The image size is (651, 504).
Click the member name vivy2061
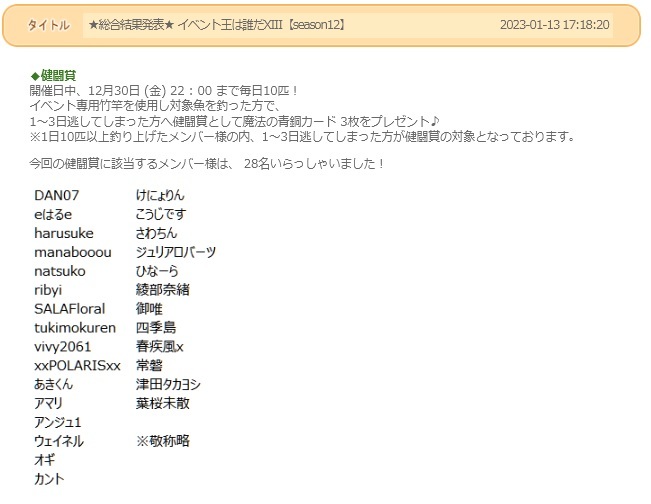click(x=62, y=346)
